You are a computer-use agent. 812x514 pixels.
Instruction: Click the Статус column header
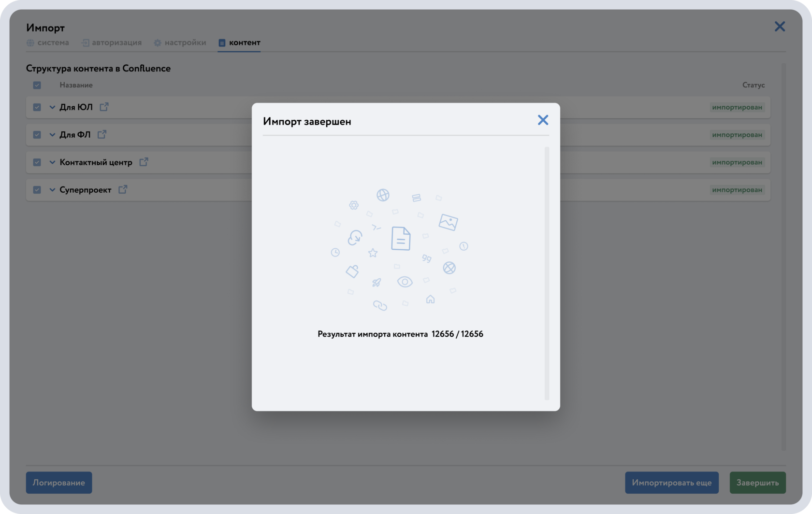pos(754,85)
